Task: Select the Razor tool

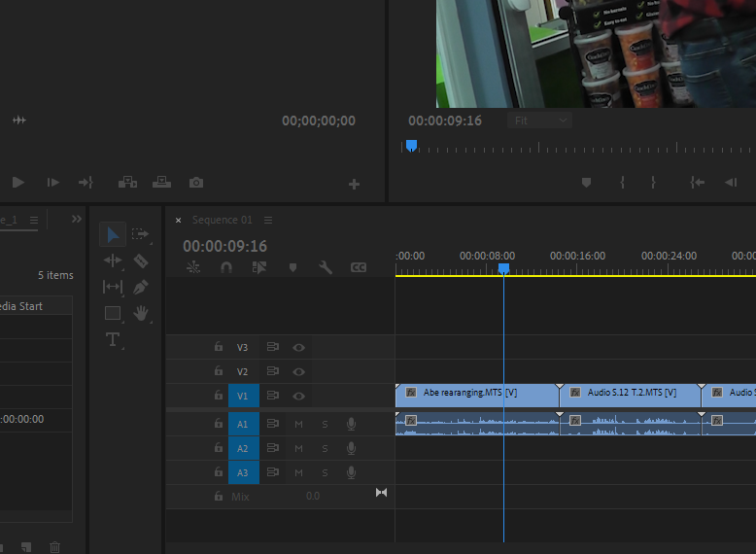Action: point(141,260)
